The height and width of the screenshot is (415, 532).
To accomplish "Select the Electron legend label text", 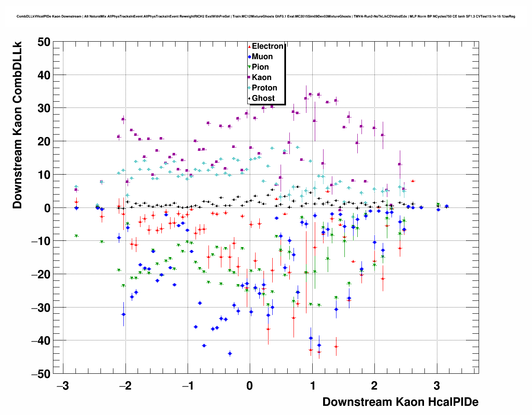I will 268,46.
